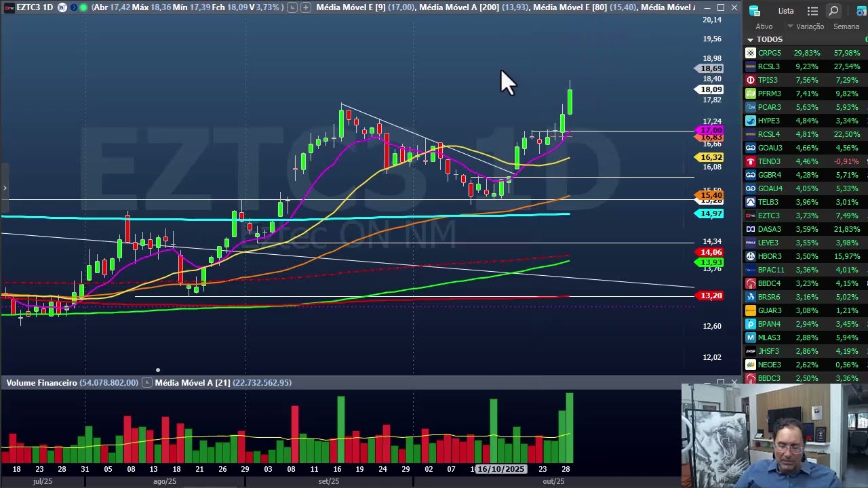This screenshot has height=488, width=868.
Task: Click the Volume Financeiro indicator label
Action: 73,383
